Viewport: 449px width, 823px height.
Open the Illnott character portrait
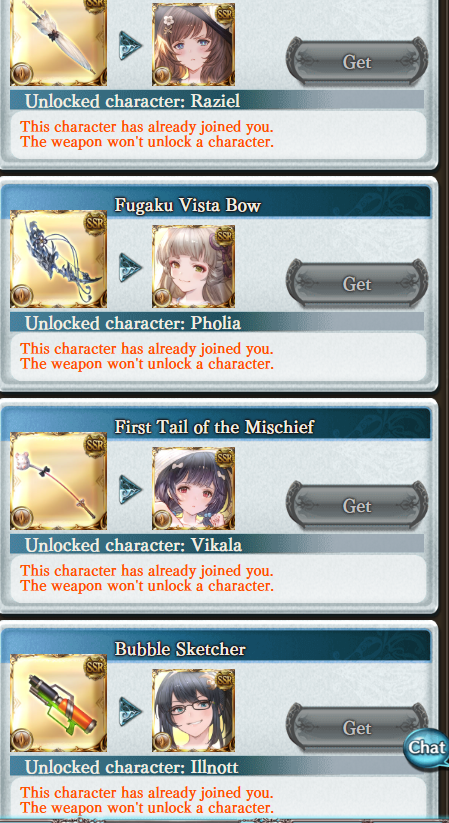[x=193, y=710]
